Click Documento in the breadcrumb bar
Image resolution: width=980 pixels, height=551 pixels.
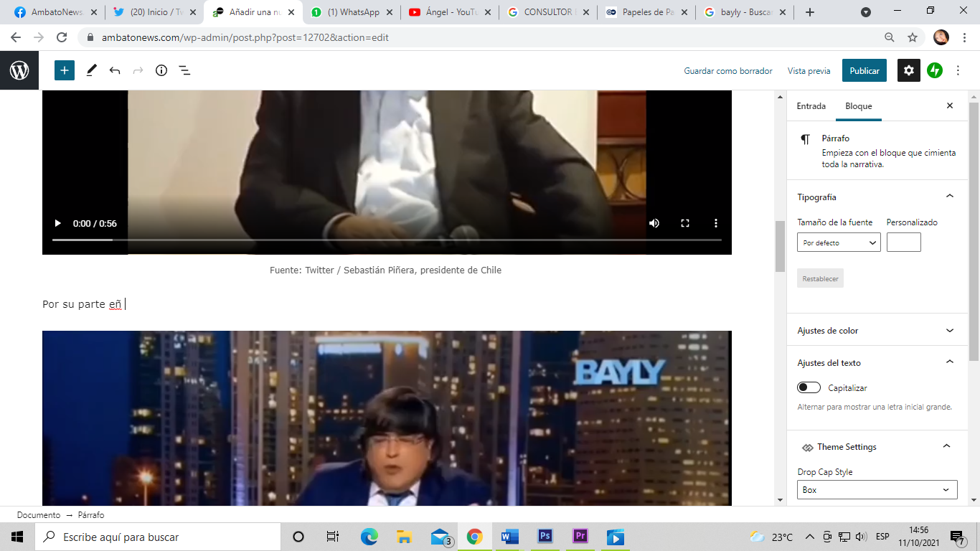pos(39,515)
